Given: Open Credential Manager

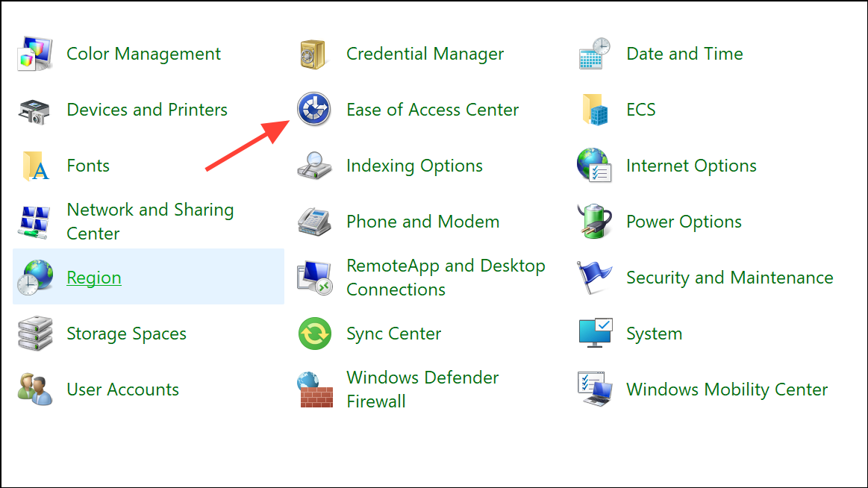Looking at the screenshot, I should [425, 53].
